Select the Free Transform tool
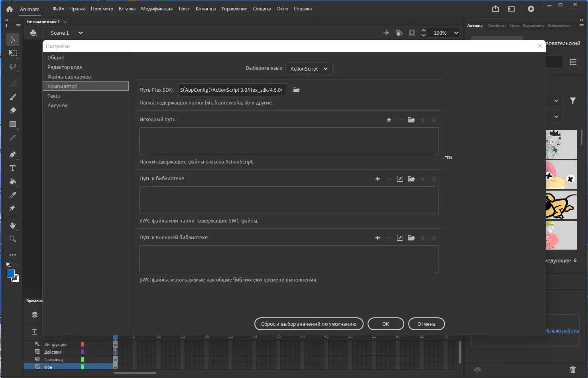 (13, 53)
